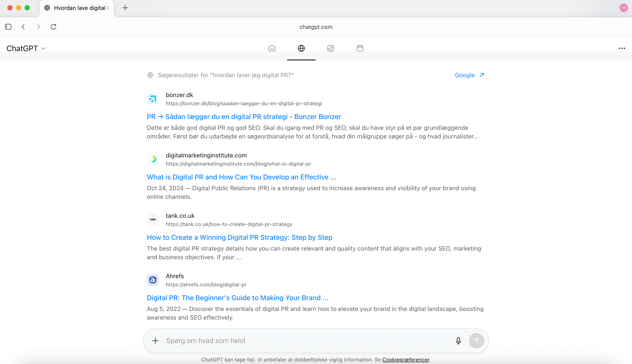Image resolution: width=632 pixels, height=364 pixels.
Task: Open the Google external search link
Action: 469,75
